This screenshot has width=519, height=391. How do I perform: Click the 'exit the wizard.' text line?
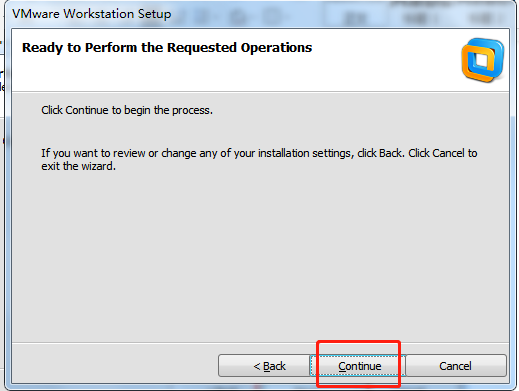78,166
